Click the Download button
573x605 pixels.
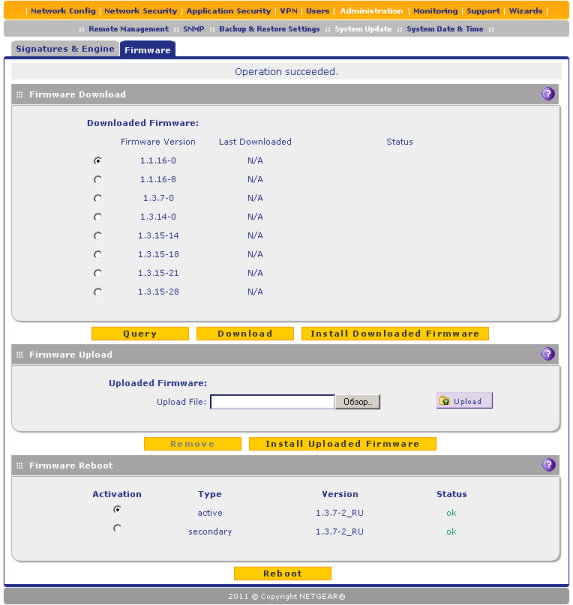point(245,334)
